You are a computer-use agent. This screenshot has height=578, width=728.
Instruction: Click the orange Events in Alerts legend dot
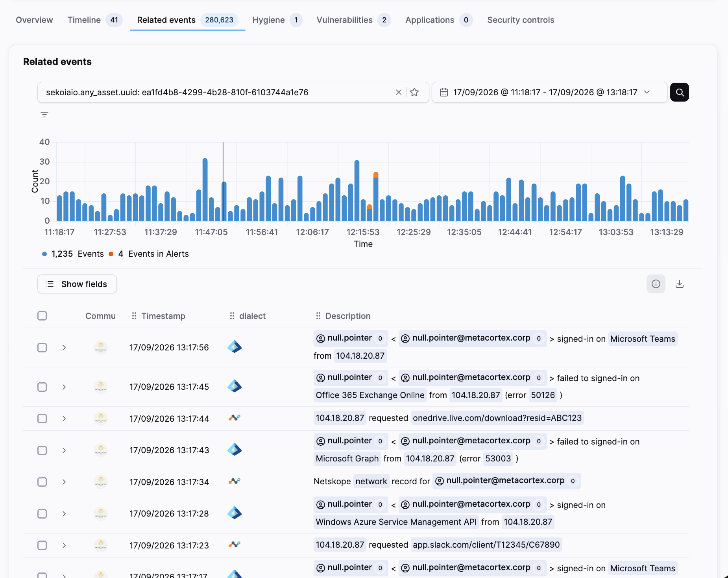click(111, 254)
